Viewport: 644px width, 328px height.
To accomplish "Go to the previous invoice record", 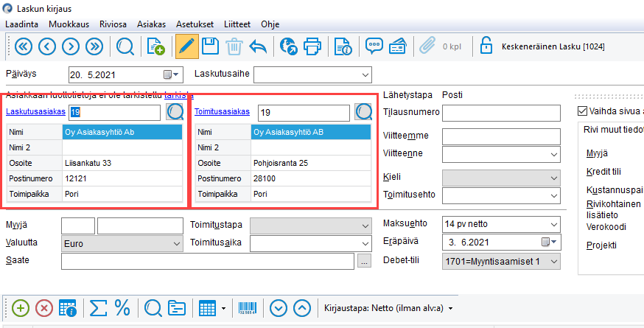I will 47,47.
